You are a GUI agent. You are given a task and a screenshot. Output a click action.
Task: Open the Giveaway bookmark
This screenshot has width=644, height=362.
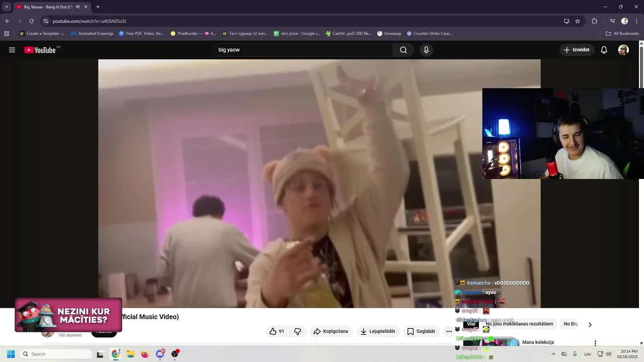pyautogui.click(x=389, y=34)
